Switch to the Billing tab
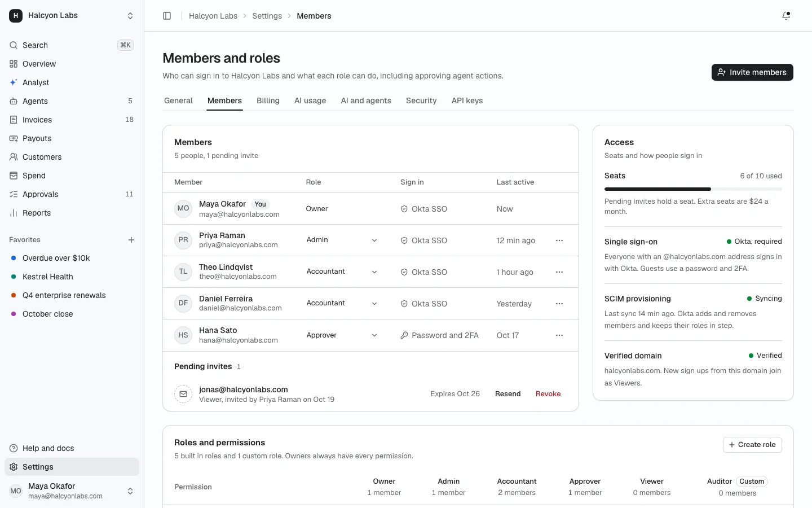Screen dimensions: 812x508 pyautogui.click(x=268, y=100)
